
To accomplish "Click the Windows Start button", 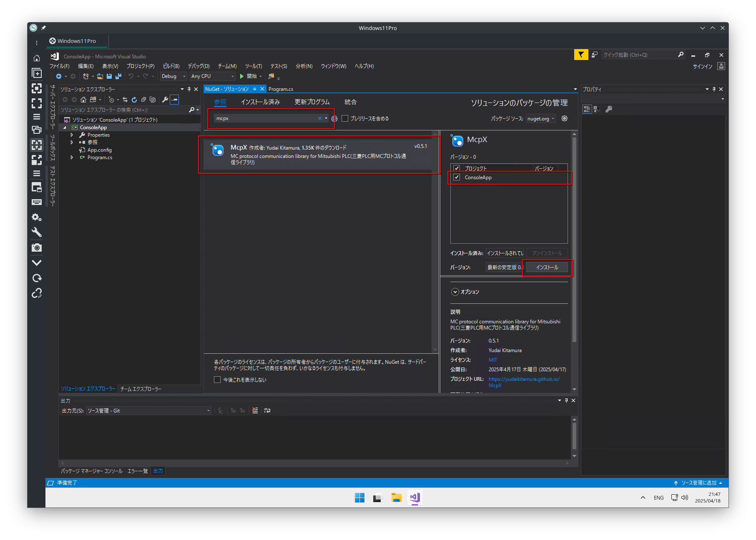I will (x=359, y=497).
